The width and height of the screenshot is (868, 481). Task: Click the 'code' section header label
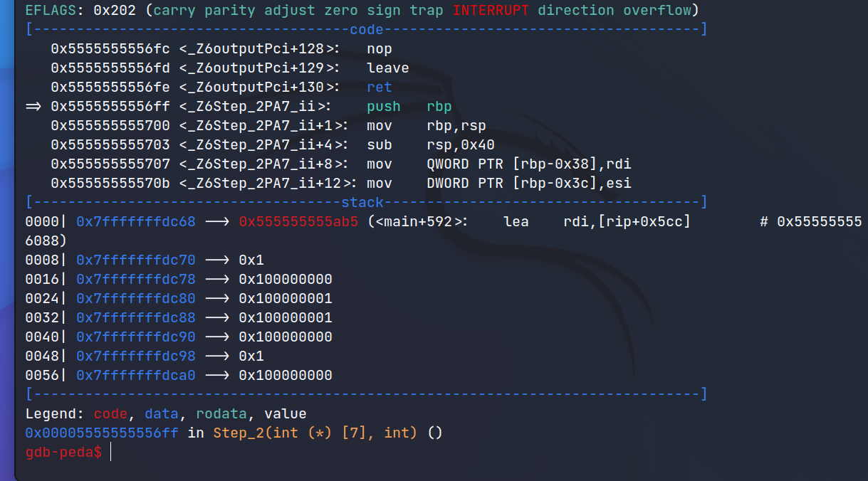(x=367, y=30)
